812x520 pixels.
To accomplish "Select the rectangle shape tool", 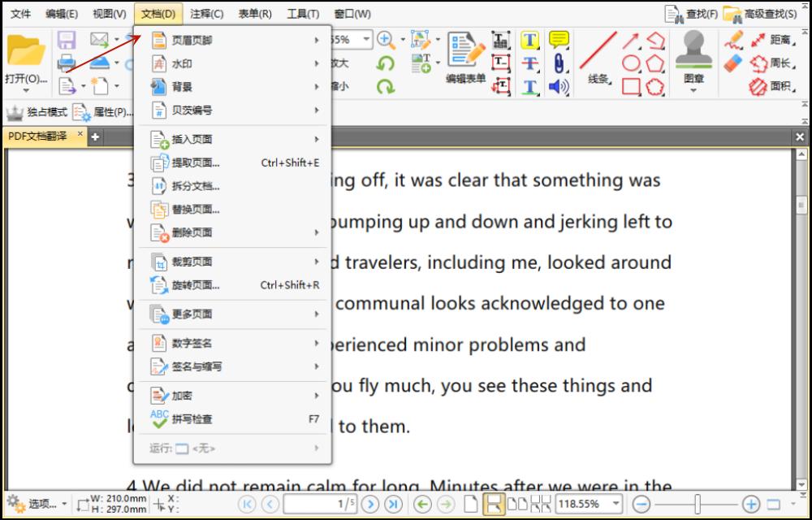I will [x=631, y=86].
